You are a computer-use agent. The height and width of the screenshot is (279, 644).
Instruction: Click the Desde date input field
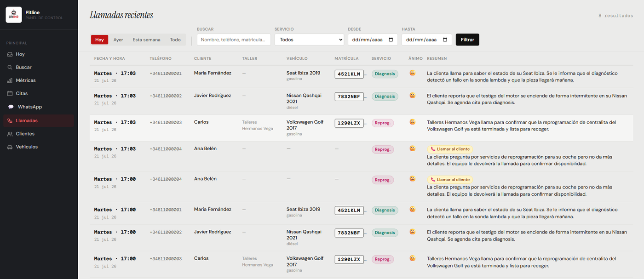click(373, 40)
